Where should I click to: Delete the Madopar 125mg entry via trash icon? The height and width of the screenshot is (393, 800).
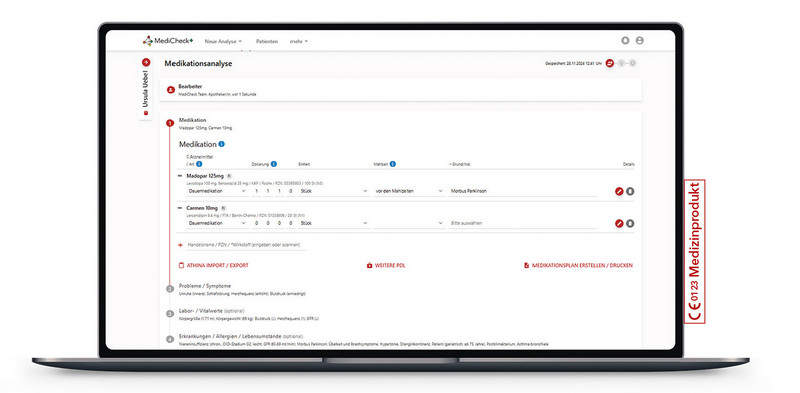(x=630, y=191)
